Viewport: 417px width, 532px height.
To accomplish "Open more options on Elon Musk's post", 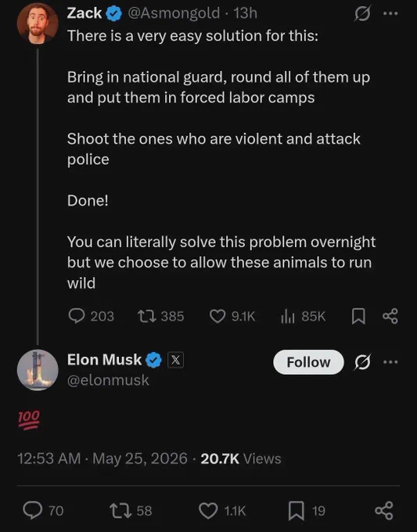I will [x=390, y=362].
